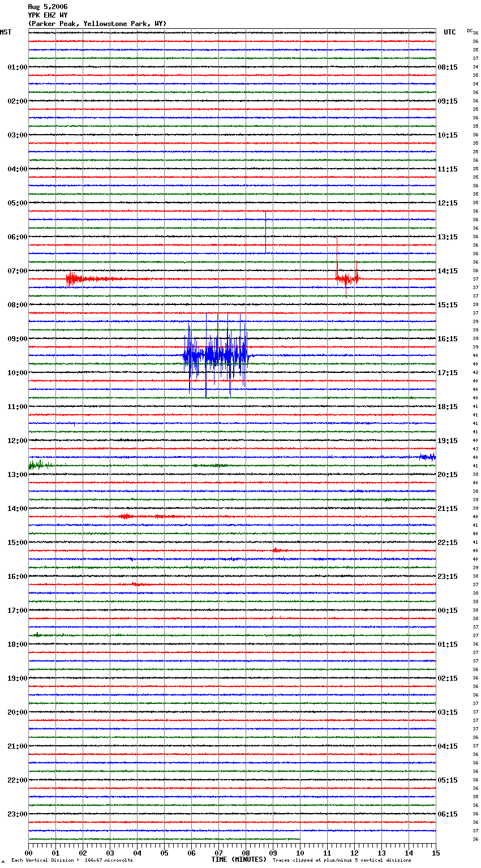
Task: Select the 17:15 UTC time label
Action: [x=448, y=373]
